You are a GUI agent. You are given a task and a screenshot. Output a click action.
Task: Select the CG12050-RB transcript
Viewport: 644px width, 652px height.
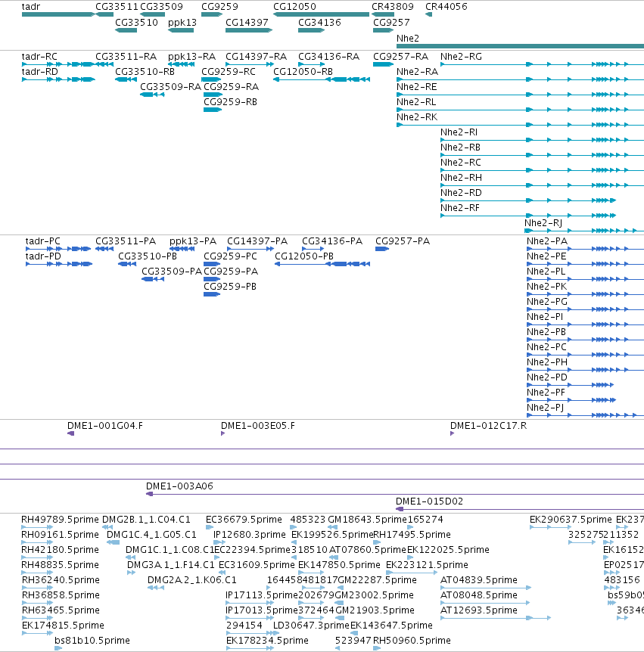click(x=321, y=79)
